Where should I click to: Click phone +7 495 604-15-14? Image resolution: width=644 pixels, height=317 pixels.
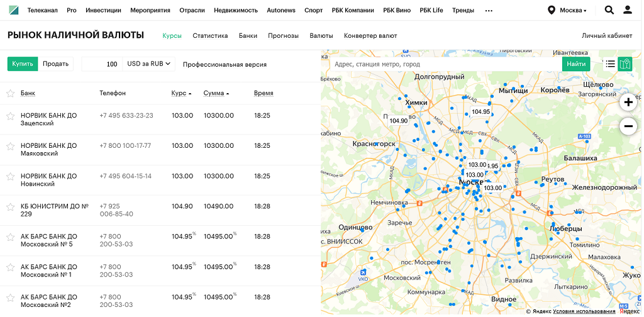click(125, 176)
